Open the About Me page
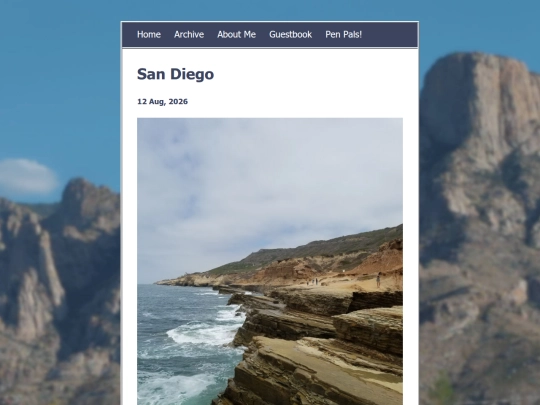 [236, 34]
